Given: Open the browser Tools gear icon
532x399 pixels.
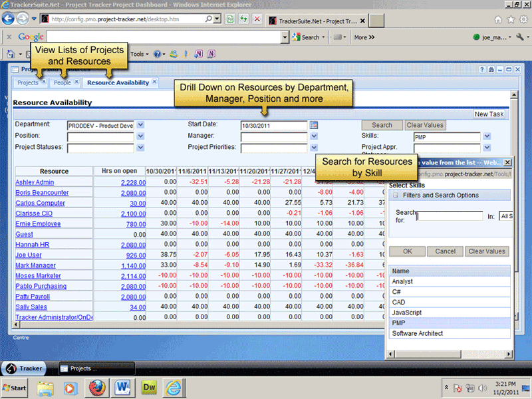Looking at the screenshot, I should point(523,20).
